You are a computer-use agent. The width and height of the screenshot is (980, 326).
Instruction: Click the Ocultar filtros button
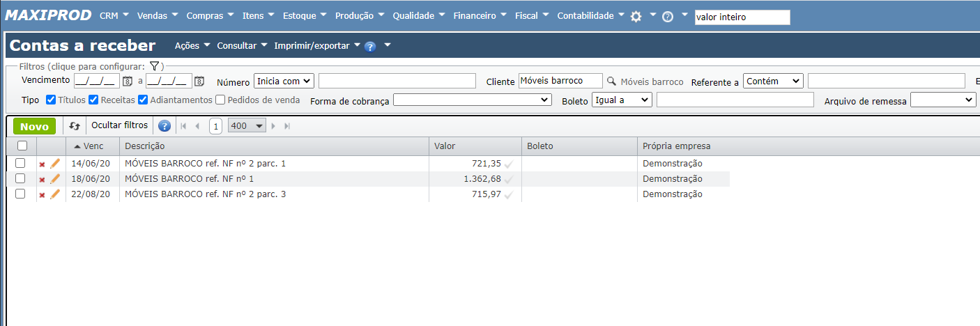pyautogui.click(x=120, y=125)
